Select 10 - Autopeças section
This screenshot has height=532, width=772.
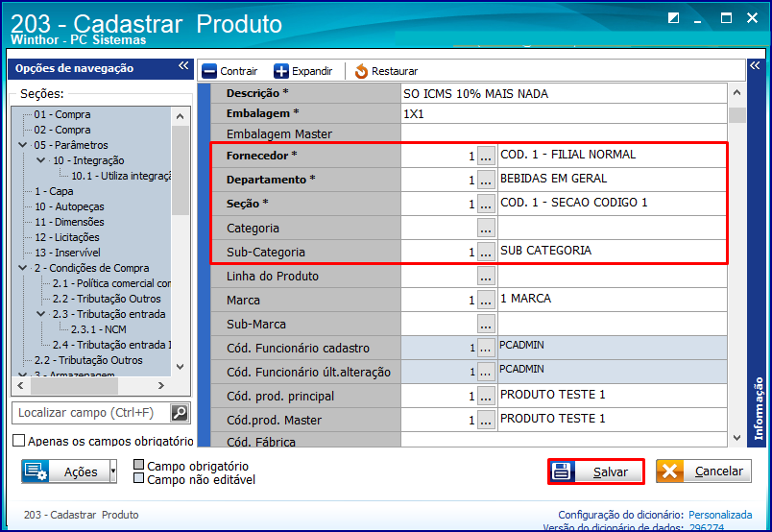coord(69,206)
